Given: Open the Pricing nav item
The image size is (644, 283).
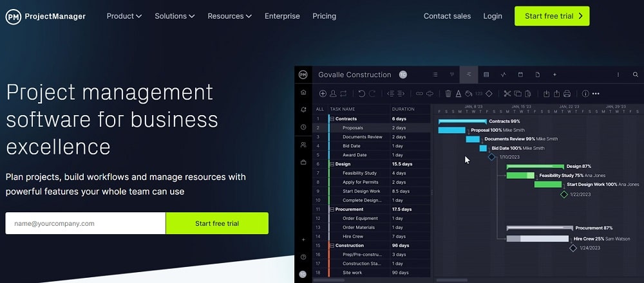Looking at the screenshot, I should 324,16.
